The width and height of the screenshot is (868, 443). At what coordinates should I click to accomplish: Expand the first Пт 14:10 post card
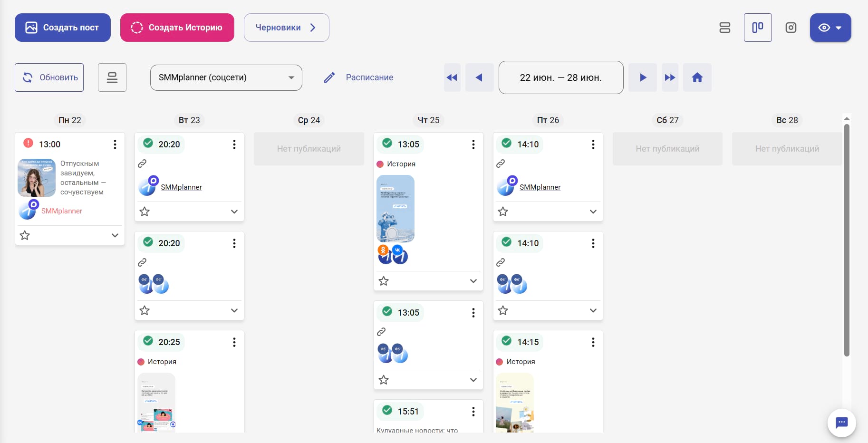click(593, 212)
